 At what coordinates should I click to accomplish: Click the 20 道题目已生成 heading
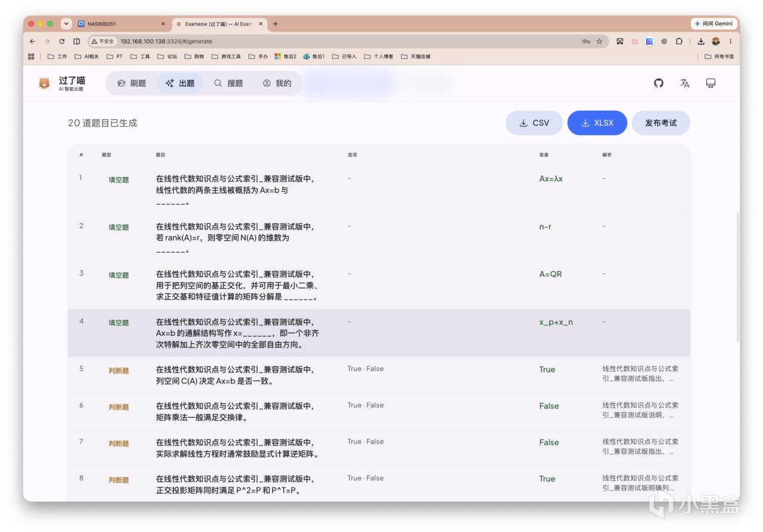pyautogui.click(x=103, y=123)
